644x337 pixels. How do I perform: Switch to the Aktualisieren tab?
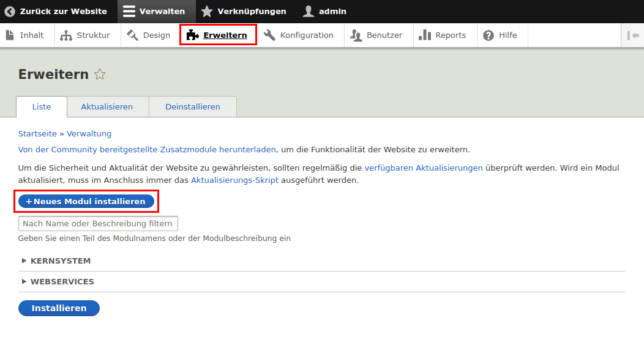(x=107, y=107)
